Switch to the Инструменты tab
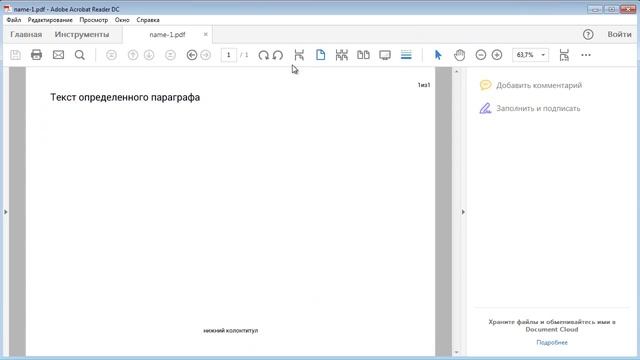640x360 pixels. coord(82,34)
